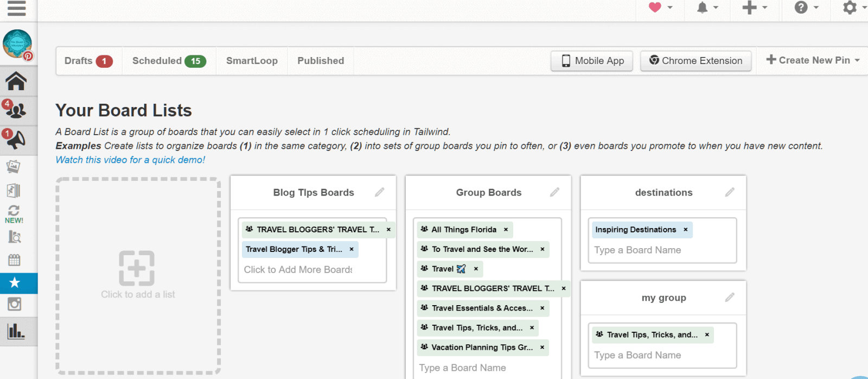868x379 pixels.
Task: Open the drafts pages icon in sidebar
Action: tap(14, 190)
